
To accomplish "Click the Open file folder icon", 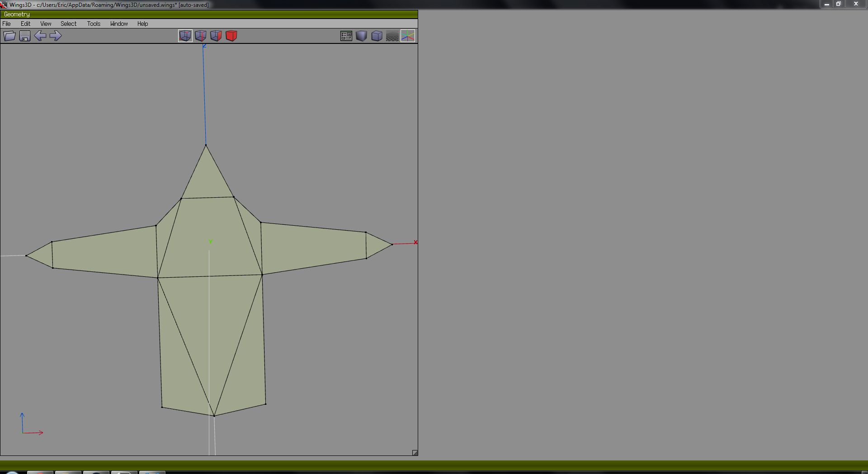I will [x=9, y=36].
